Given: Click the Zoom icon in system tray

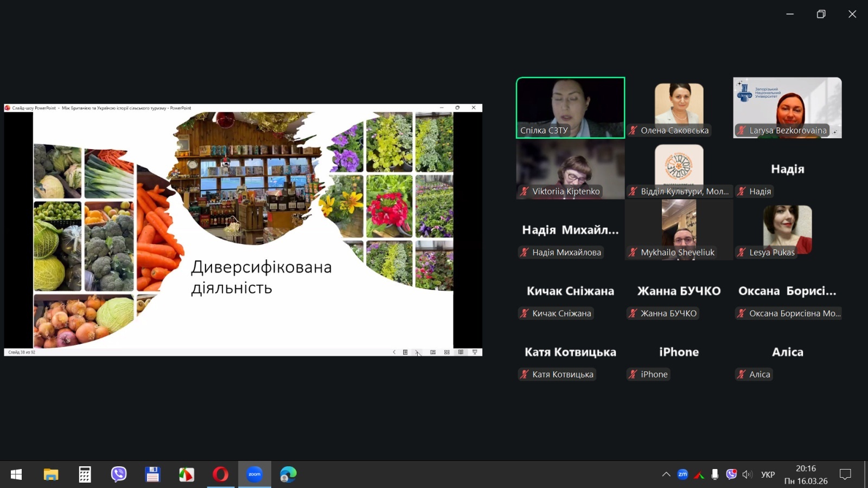Looking at the screenshot, I should [x=682, y=474].
